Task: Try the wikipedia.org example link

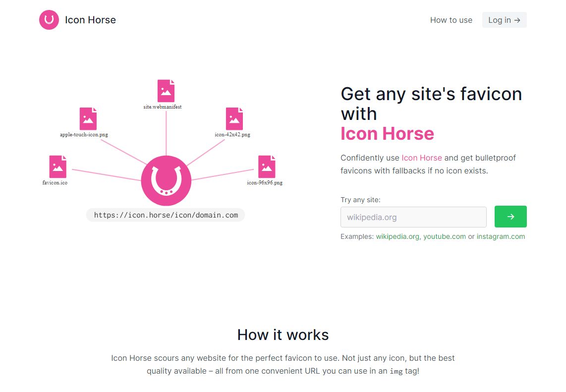Action: pos(397,236)
